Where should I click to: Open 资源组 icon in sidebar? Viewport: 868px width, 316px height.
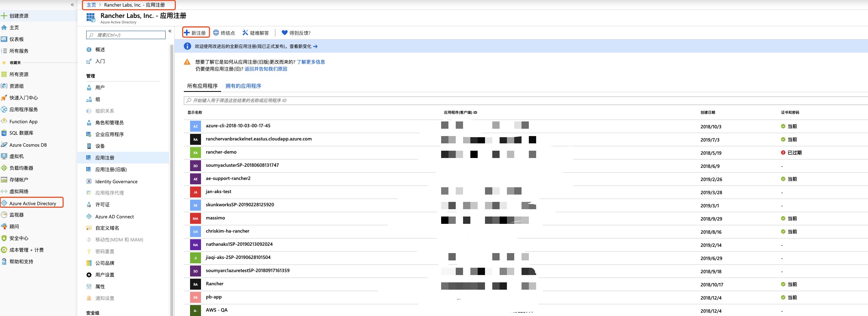(4, 86)
